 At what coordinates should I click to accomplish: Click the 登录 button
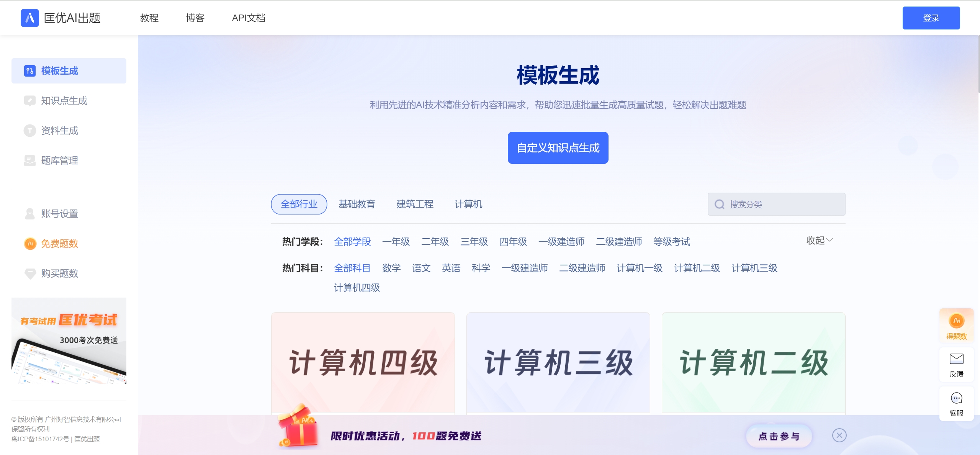tap(931, 18)
